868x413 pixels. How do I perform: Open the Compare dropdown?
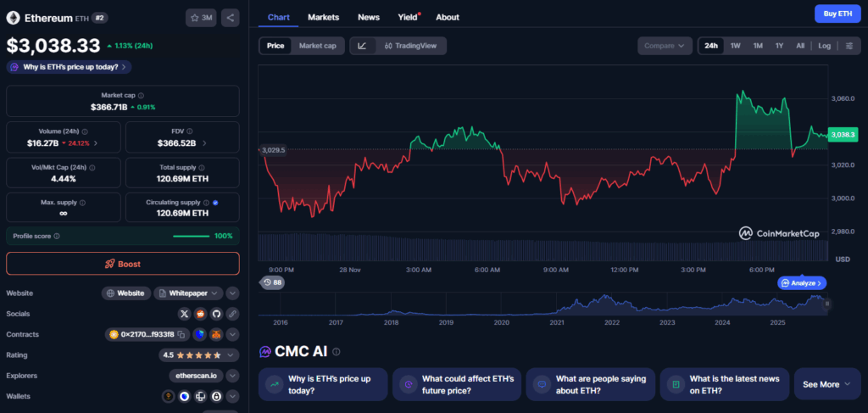[665, 46]
